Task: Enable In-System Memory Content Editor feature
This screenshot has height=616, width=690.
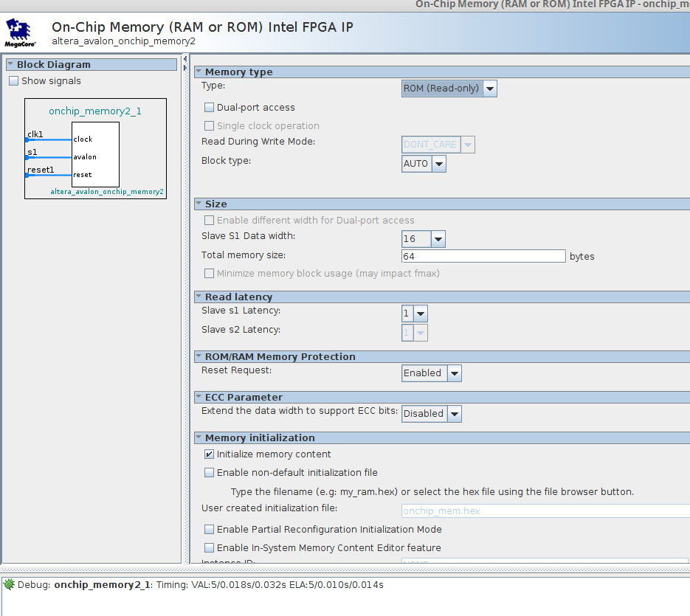Action: (x=210, y=548)
